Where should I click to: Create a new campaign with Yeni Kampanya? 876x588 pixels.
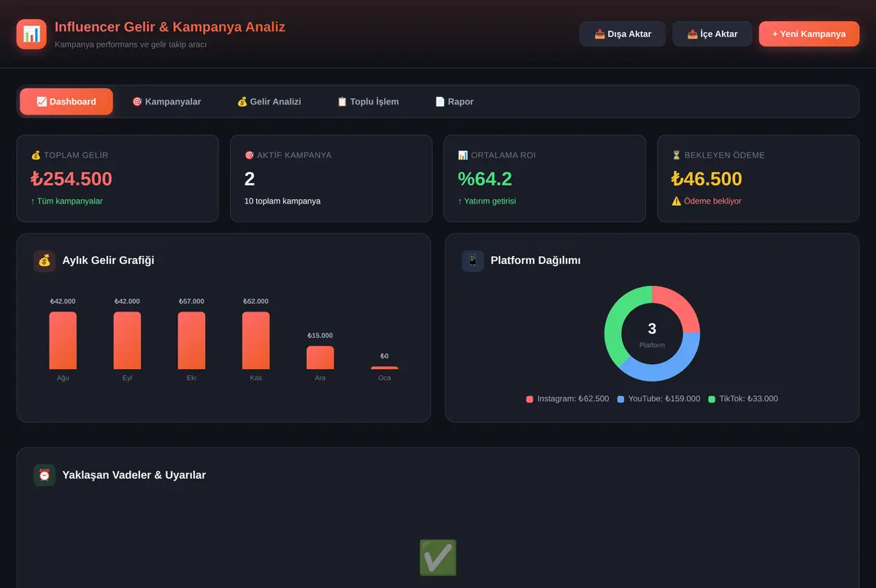click(x=809, y=34)
